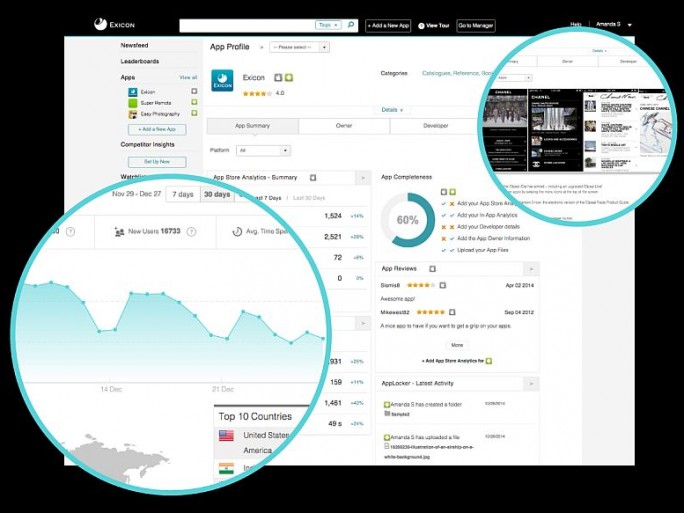Expand AppLocker Latest Activity panel arrow

coord(531,384)
